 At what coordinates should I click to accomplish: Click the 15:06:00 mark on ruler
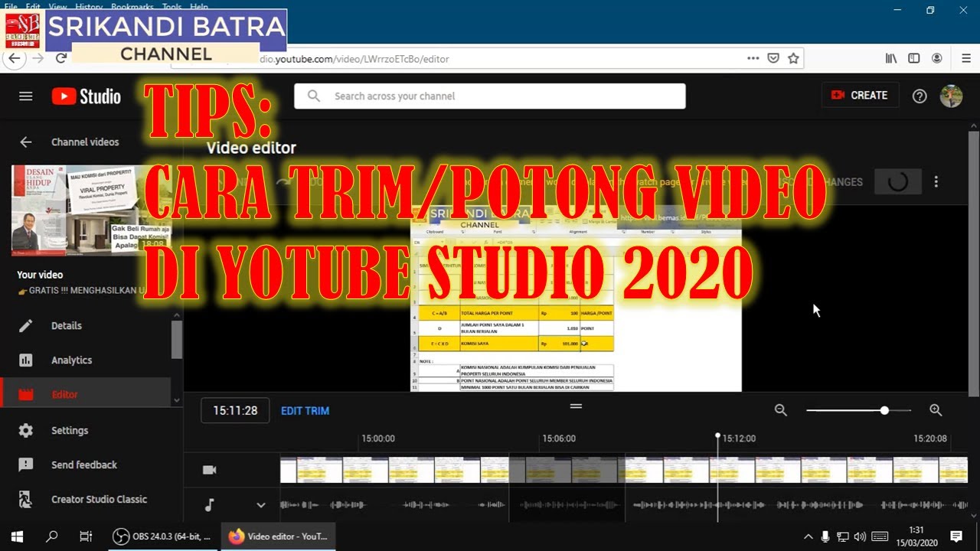pos(558,439)
